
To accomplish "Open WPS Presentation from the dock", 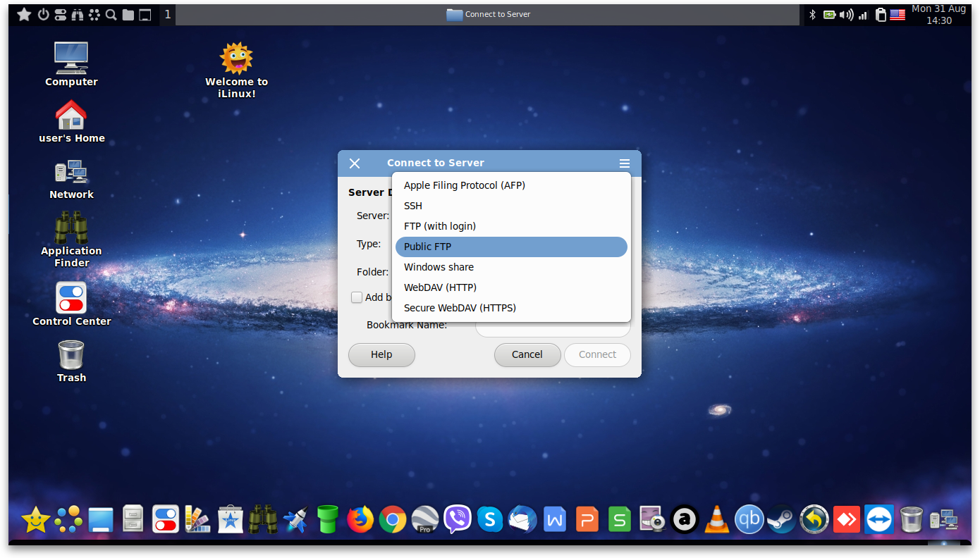I will click(587, 520).
